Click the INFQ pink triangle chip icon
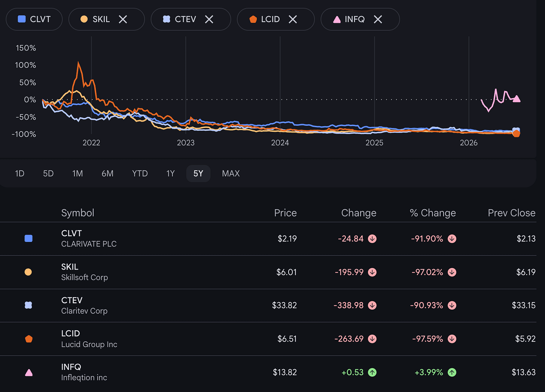This screenshot has width=545, height=392. tap(337, 19)
